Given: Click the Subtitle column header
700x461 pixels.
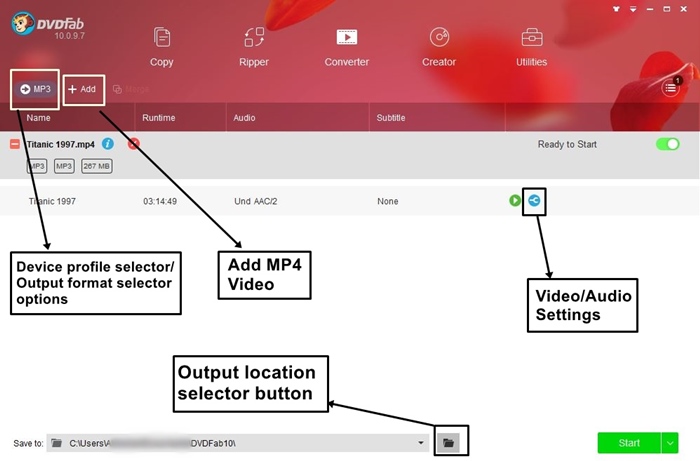Looking at the screenshot, I should tap(391, 118).
